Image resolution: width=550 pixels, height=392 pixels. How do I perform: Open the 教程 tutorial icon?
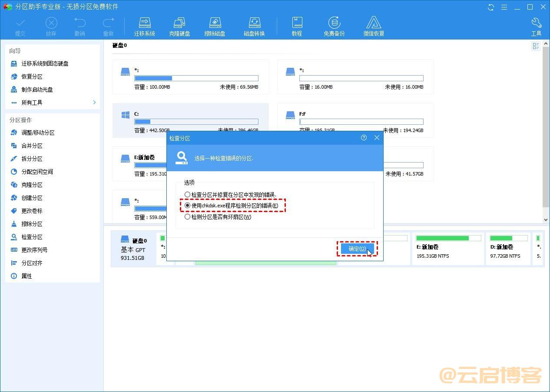[x=297, y=27]
